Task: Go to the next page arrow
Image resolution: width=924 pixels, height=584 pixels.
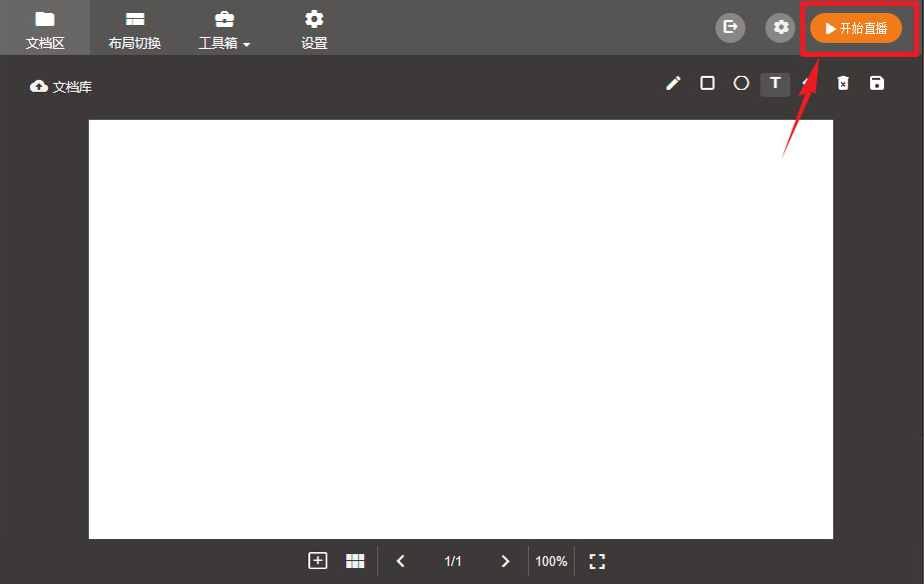Action: (505, 561)
